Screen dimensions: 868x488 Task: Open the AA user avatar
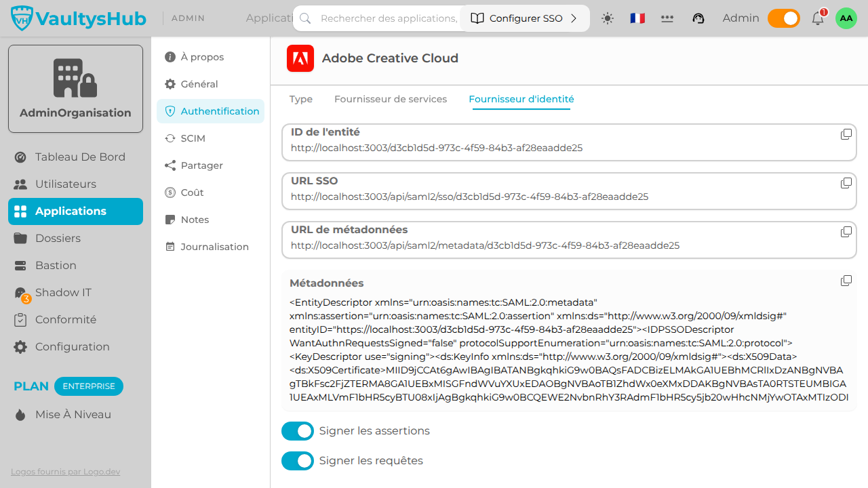tap(846, 18)
